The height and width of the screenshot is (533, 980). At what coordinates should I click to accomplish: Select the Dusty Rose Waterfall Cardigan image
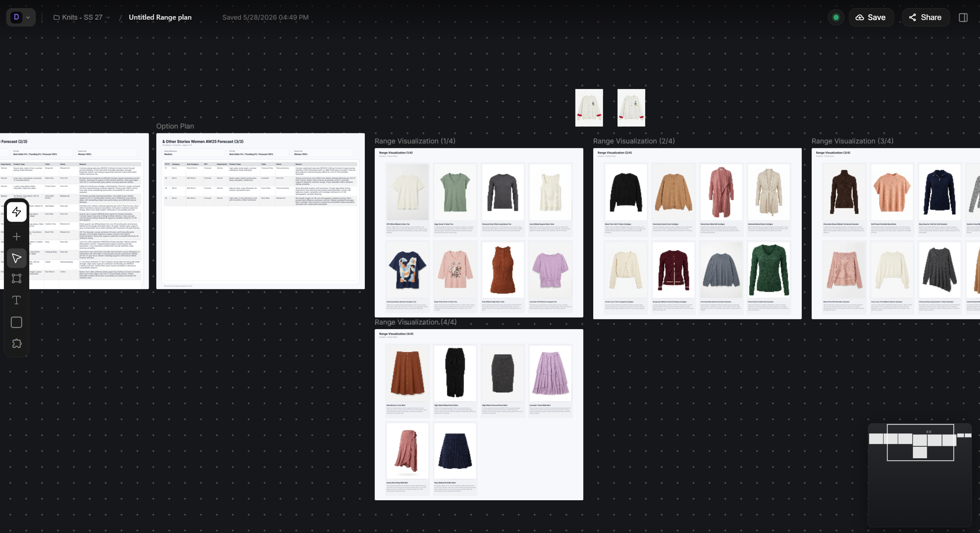721,192
